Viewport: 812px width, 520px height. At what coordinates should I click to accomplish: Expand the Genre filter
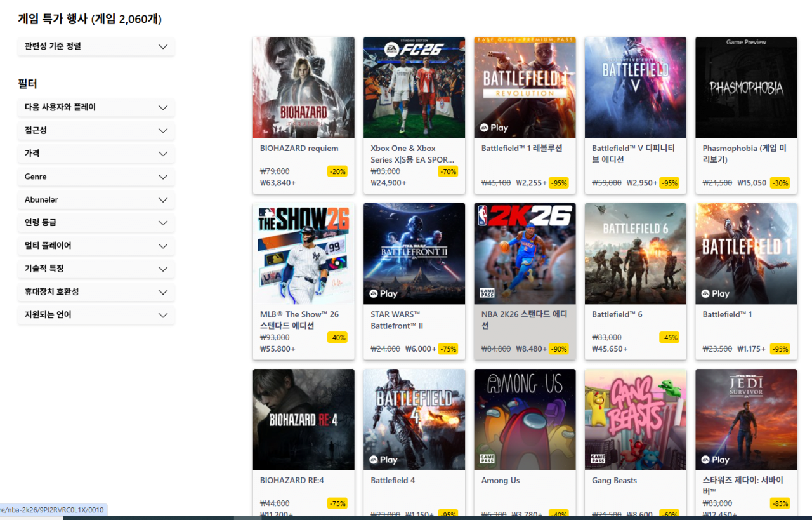pos(96,177)
